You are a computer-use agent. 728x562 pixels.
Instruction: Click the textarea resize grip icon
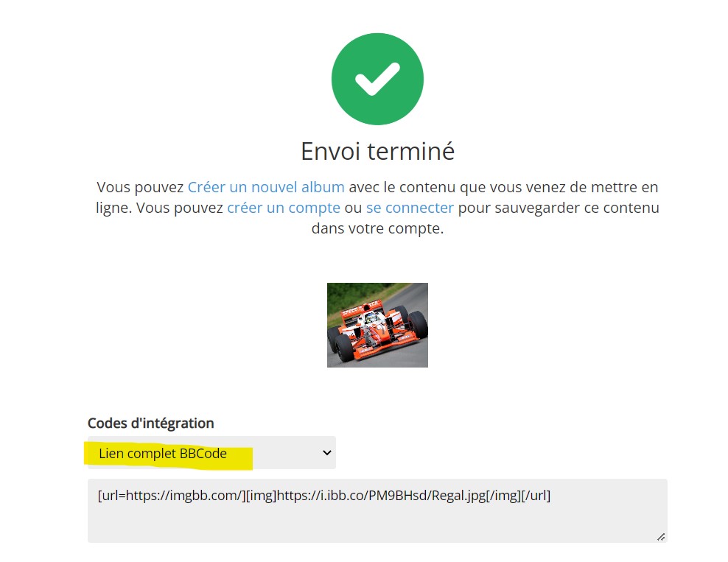click(x=661, y=537)
